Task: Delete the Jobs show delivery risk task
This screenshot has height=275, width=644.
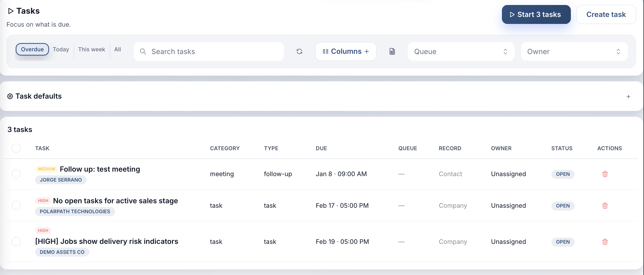Action: (605, 242)
